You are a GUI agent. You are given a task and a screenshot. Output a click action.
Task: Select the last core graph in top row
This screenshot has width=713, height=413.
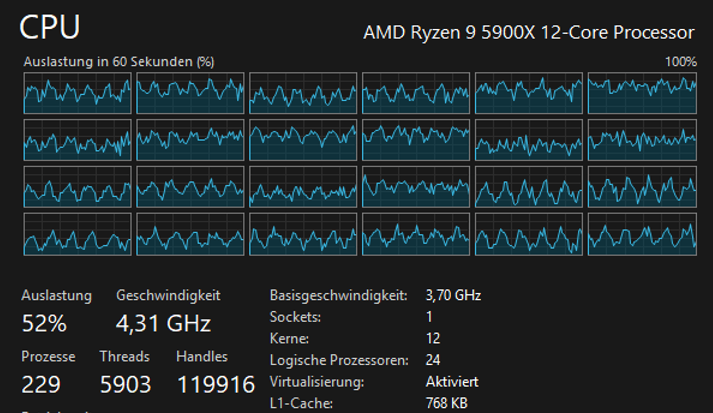coord(642,93)
